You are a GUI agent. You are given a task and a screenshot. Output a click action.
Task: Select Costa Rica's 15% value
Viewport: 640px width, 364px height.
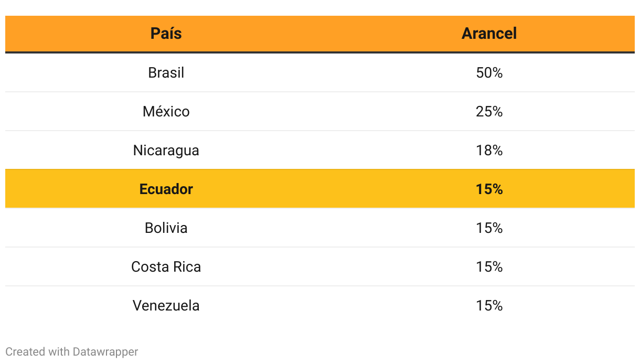[489, 266]
